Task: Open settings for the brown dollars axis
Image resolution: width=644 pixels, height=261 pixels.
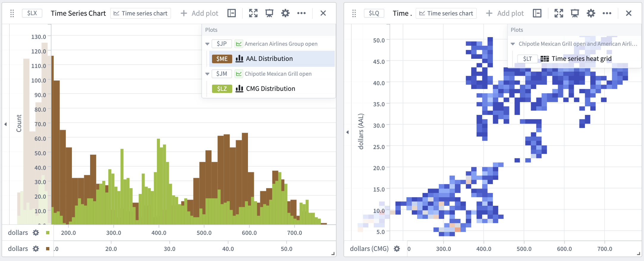Action: point(36,249)
